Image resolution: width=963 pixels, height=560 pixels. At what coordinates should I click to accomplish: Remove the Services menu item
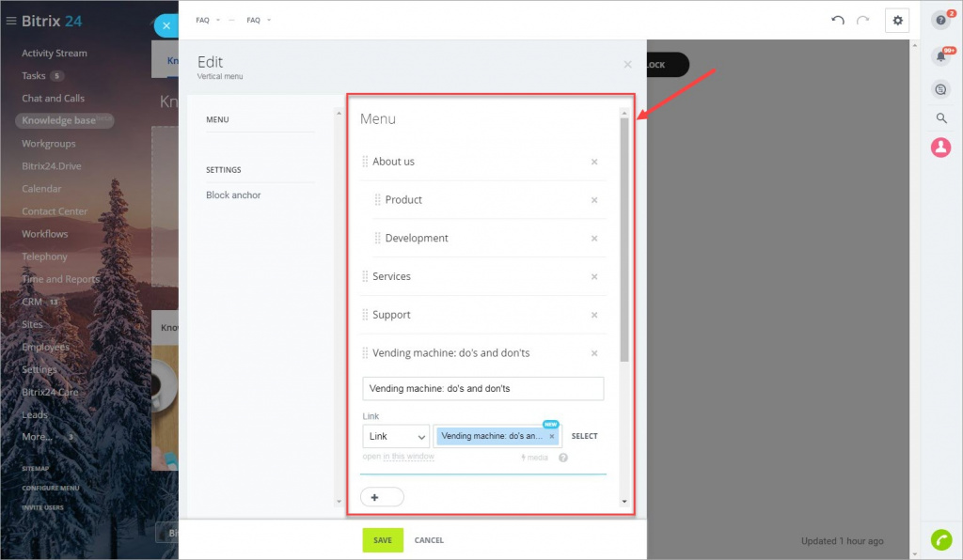pyautogui.click(x=594, y=276)
